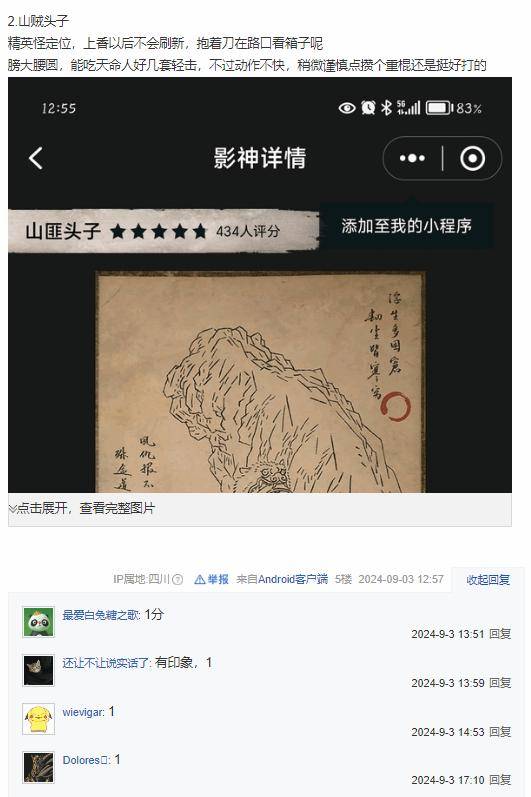Open yellow Pikachu avatar of wievigar

[x=38, y=719]
